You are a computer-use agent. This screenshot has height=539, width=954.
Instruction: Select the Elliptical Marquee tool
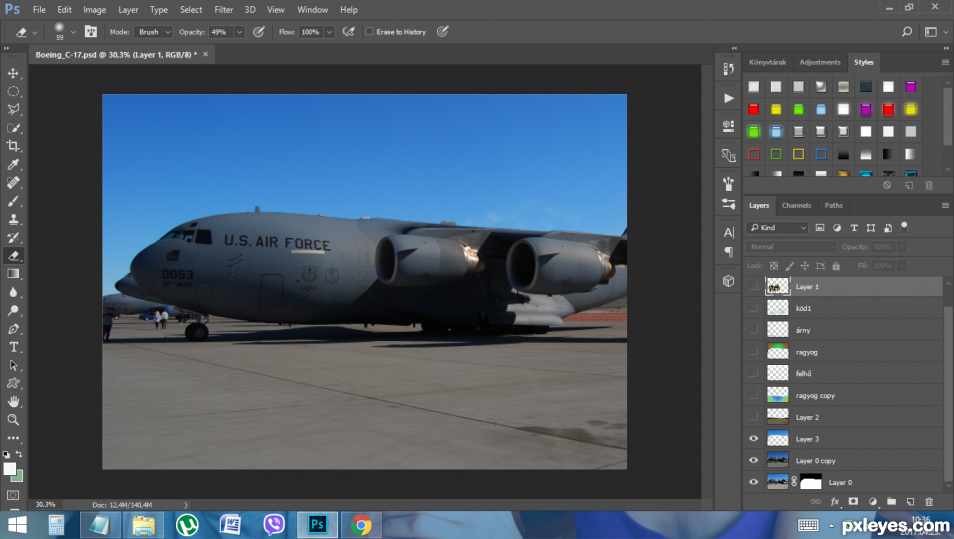click(13, 91)
